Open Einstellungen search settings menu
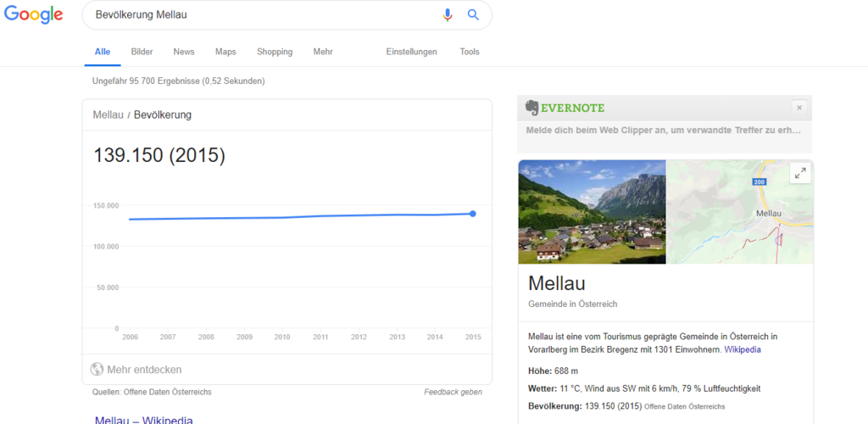The image size is (868, 424). (411, 52)
